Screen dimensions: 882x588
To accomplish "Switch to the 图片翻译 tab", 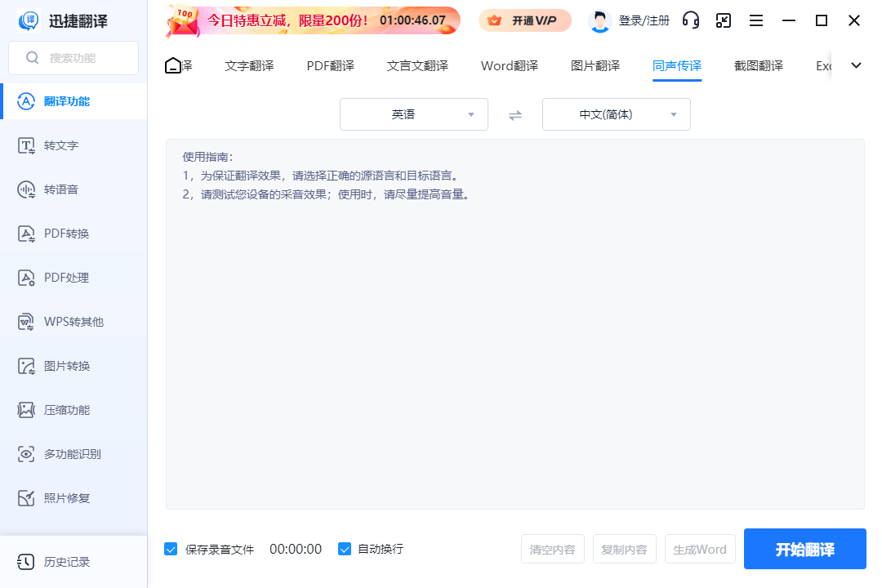I will coord(595,66).
